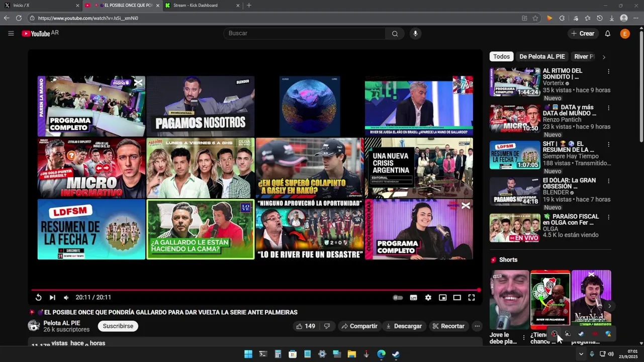Select the River Pl chip
Viewport: 644px width, 362px height.
tap(584, 56)
